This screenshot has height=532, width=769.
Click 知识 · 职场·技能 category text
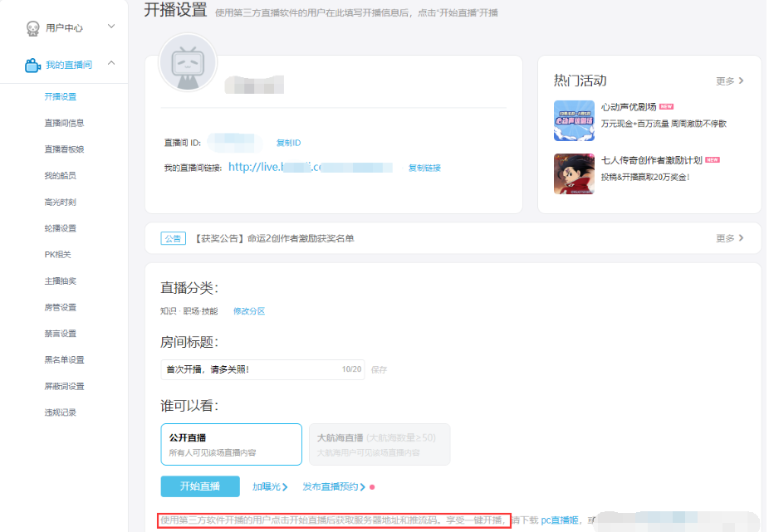coord(189,311)
